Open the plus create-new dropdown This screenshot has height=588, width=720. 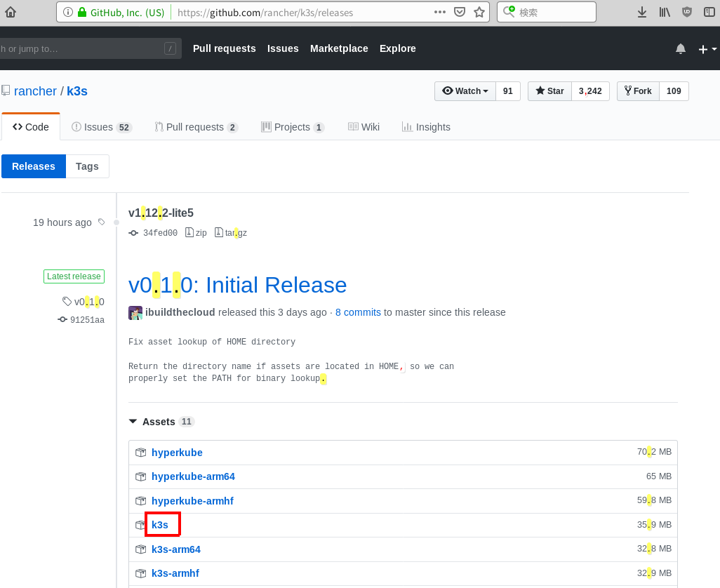(707, 49)
